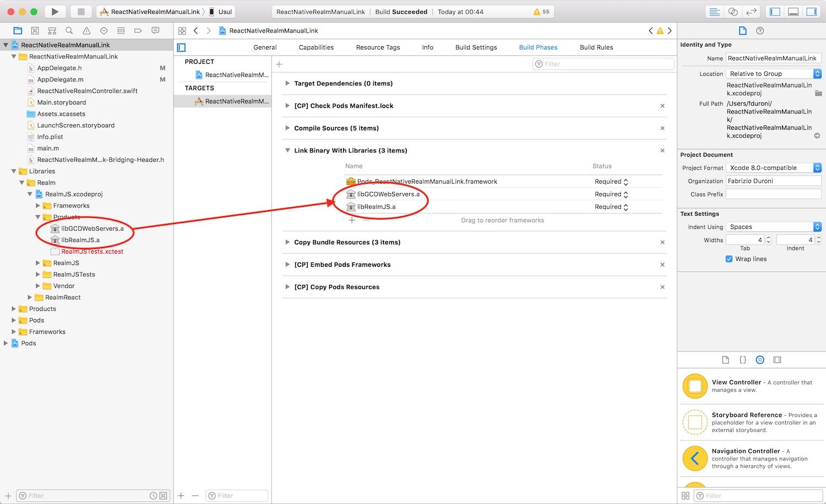Expand the Pods folder in navigator

(x=14, y=320)
